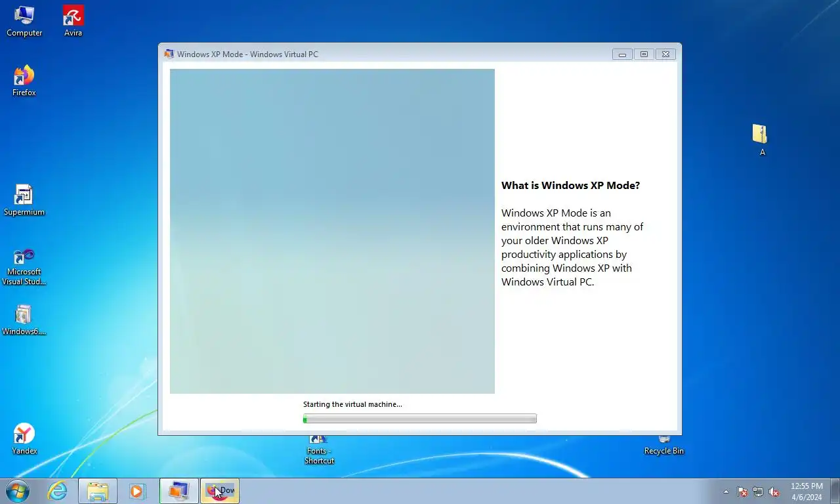
Task: Open Windows Explorer from the taskbar
Action: pos(98,491)
